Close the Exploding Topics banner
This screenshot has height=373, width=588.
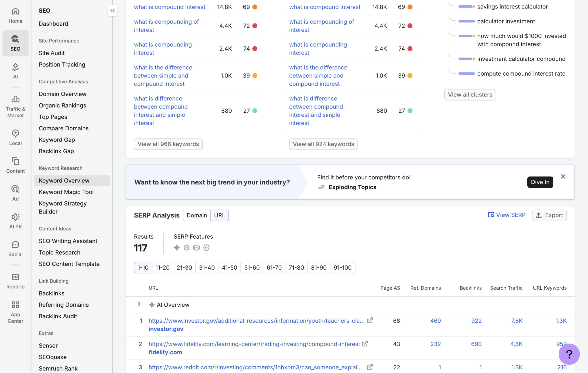[563, 176]
